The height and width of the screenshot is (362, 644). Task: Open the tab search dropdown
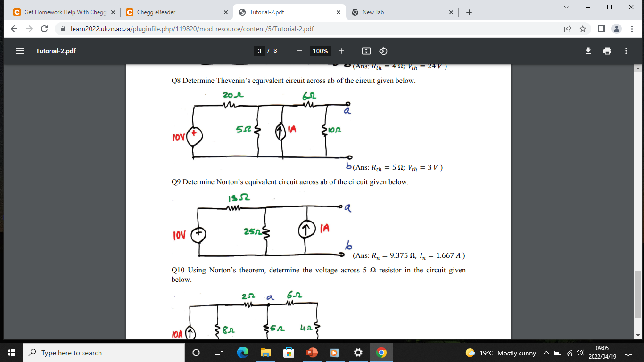click(566, 7)
